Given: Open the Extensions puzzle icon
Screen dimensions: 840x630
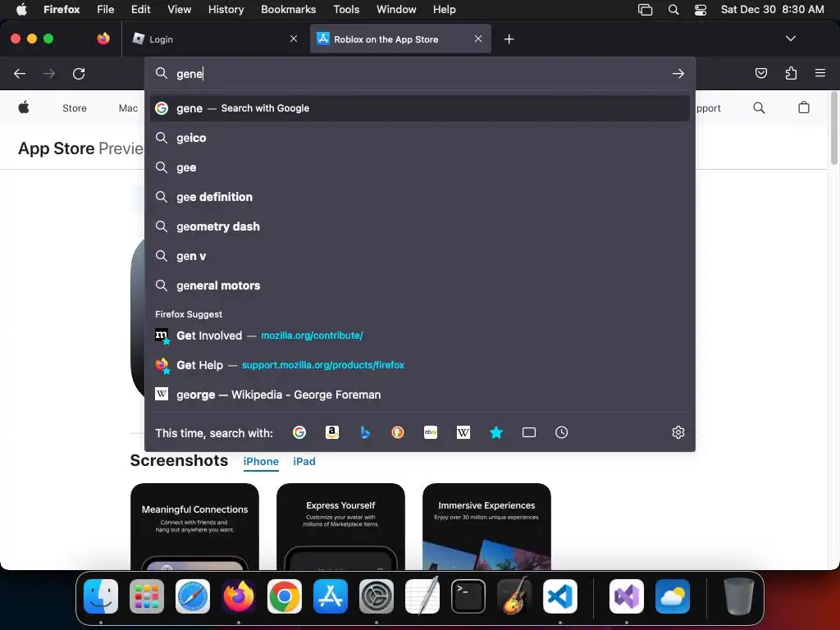Looking at the screenshot, I should point(791,73).
